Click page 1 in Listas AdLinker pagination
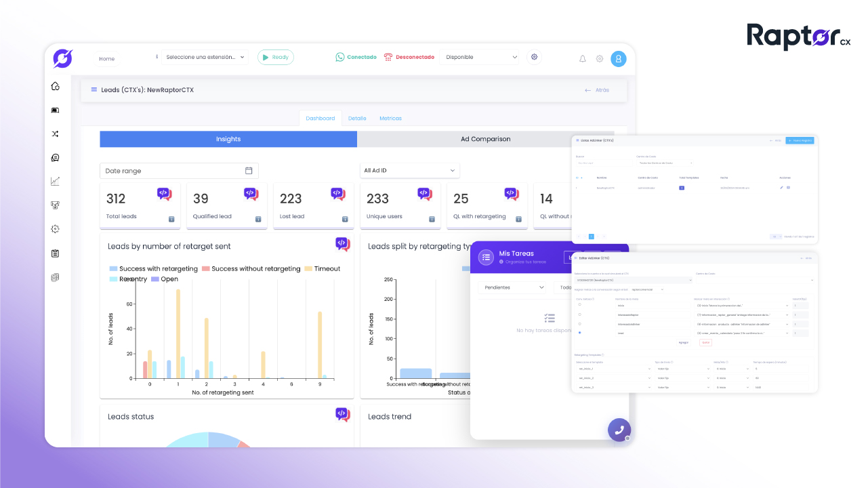 coord(591,237)
